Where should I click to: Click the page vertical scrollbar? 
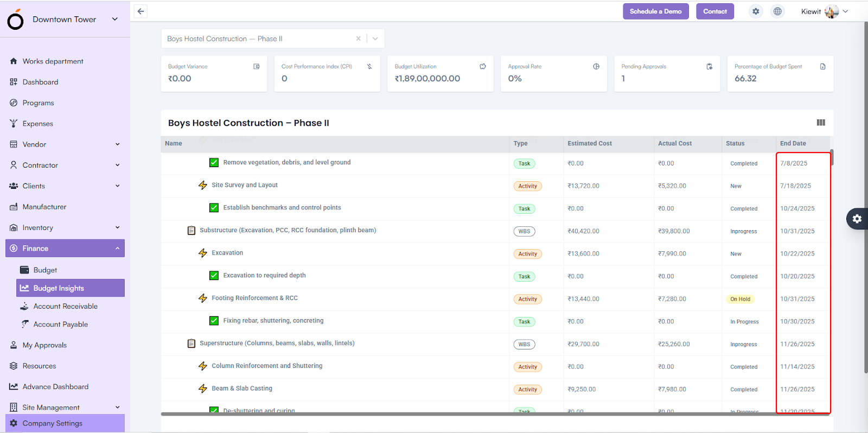coord(866,198)
